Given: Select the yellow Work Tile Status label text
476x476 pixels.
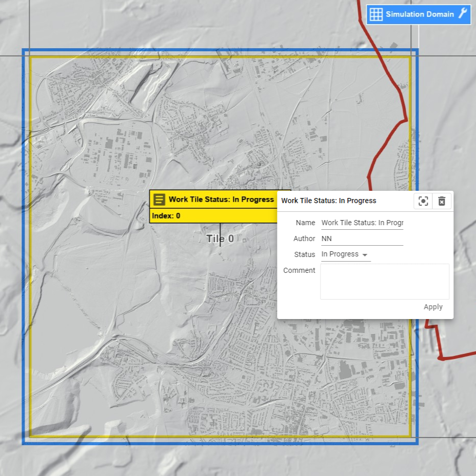Looking at the screenshot, I should 221,200.
